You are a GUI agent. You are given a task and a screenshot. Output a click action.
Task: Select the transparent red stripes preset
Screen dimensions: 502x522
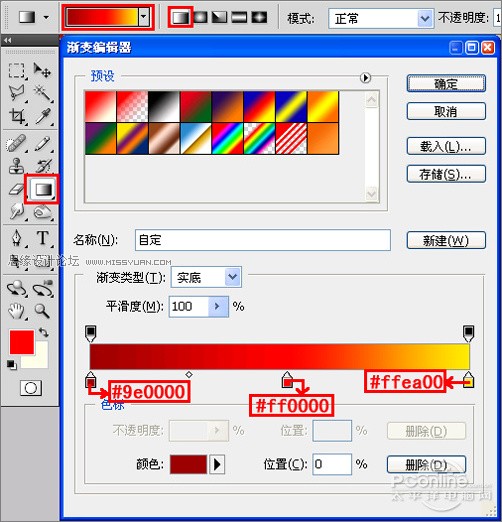point(291,138)
